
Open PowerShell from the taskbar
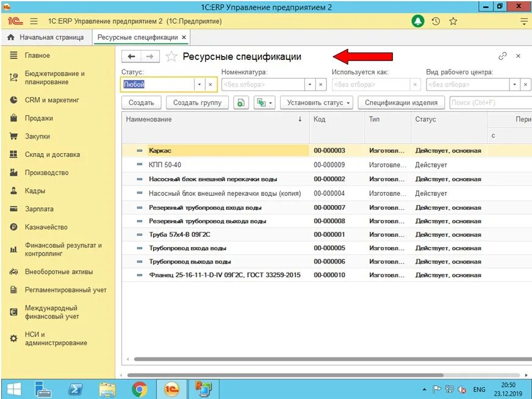tap(75, 389)
